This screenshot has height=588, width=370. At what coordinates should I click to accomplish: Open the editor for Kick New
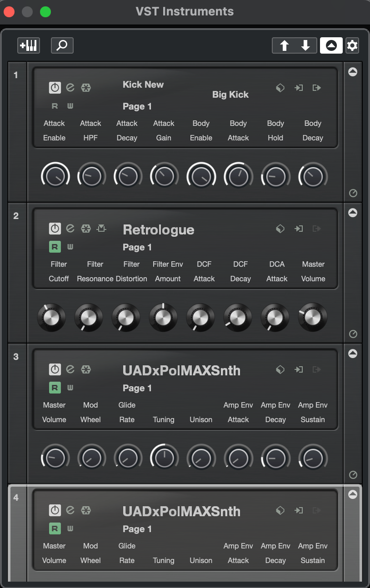click(70, 88)
